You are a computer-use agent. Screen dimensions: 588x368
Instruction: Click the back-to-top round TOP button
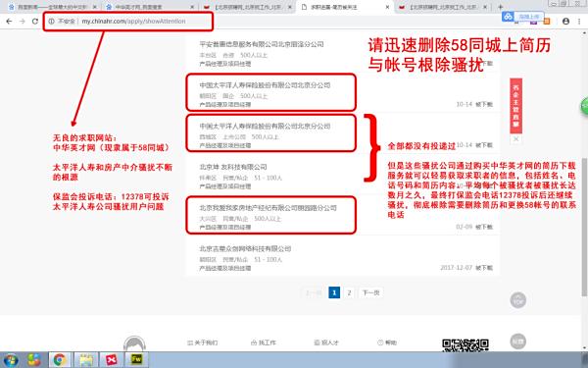(517, 300)
